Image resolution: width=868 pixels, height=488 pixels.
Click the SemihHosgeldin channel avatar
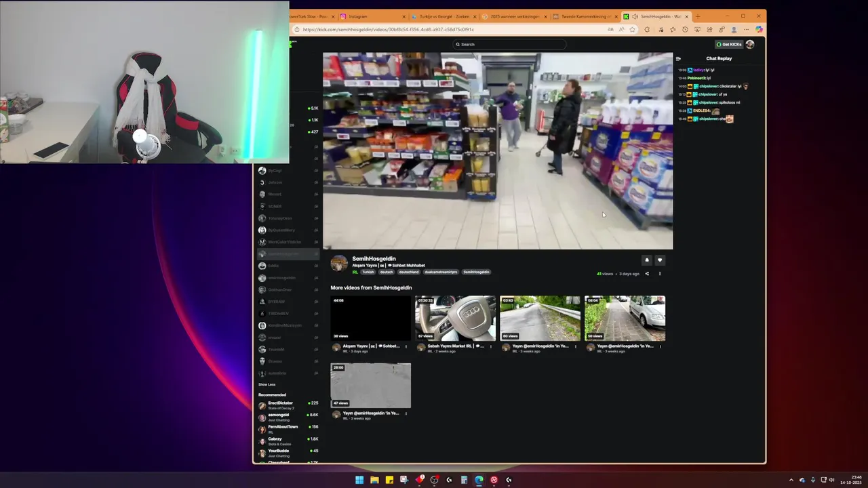click(339, 264)
